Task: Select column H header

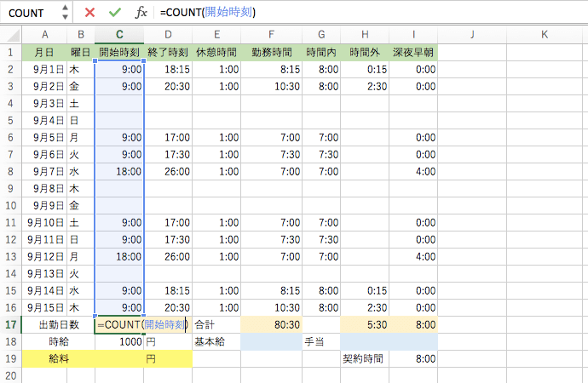Action: 365,35
